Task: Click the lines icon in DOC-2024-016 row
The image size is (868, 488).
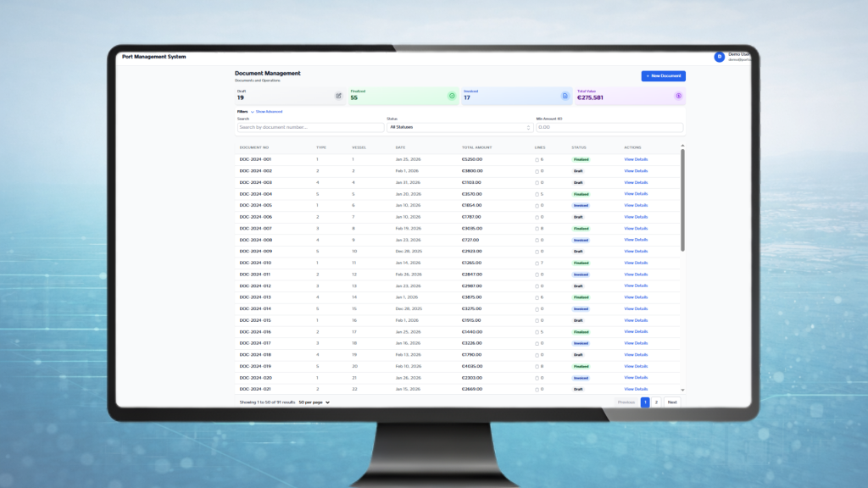Action: (x=537, y=332)
